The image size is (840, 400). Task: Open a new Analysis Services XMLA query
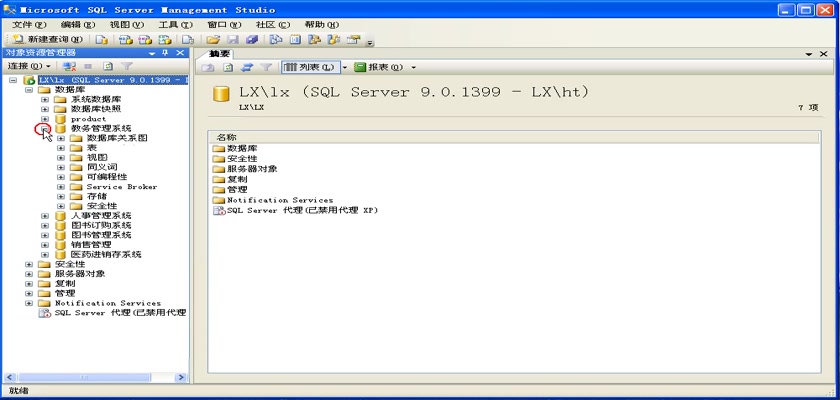tap(166, 40)
